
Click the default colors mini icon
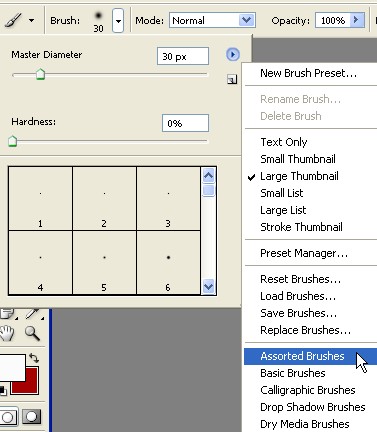coord(3,390)
